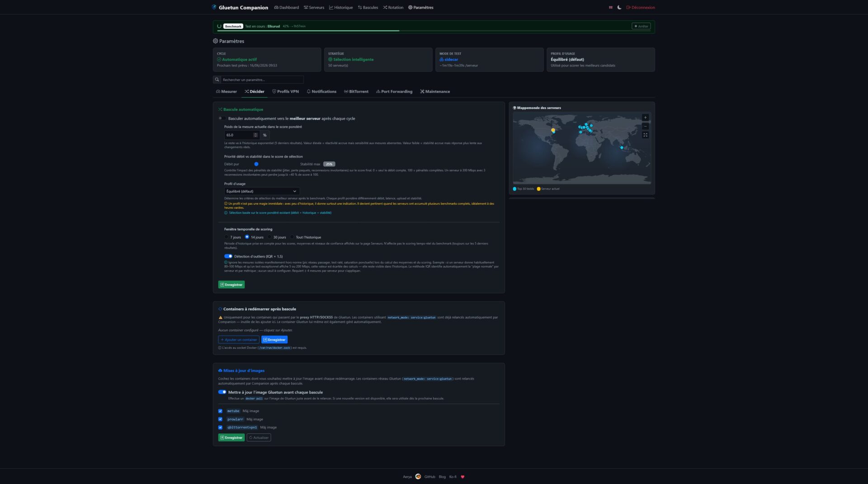
Task: Click the magnifier icon beside the parameter search
Action: pyautogui.click(x=217, y=80)
